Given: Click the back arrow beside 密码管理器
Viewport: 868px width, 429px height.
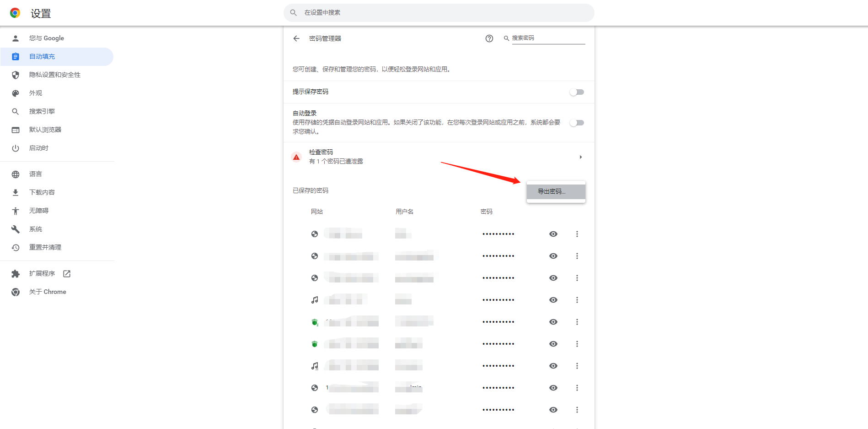Looking at the screenshot, I should pyautogui.click(x=296, y=38).
